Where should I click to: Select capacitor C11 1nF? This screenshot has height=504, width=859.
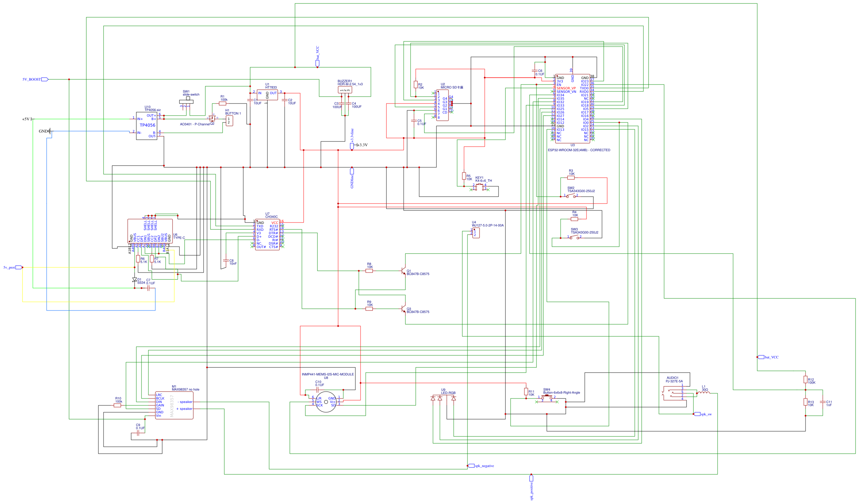pos(823,402)
